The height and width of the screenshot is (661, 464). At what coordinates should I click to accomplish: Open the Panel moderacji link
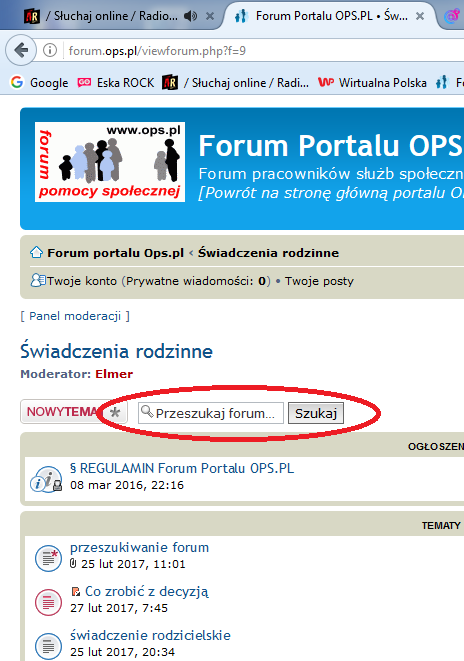pos(75,316)
